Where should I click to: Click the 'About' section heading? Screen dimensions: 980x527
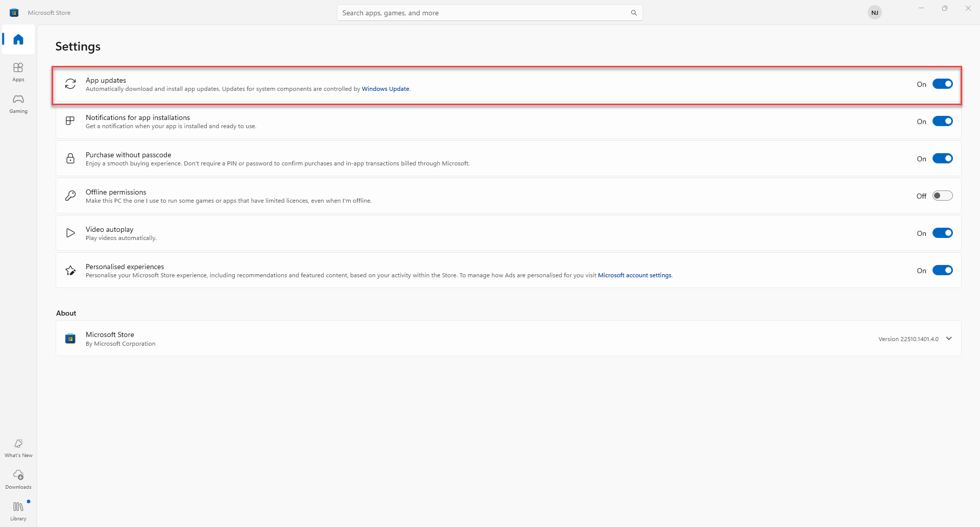[66, 313]
